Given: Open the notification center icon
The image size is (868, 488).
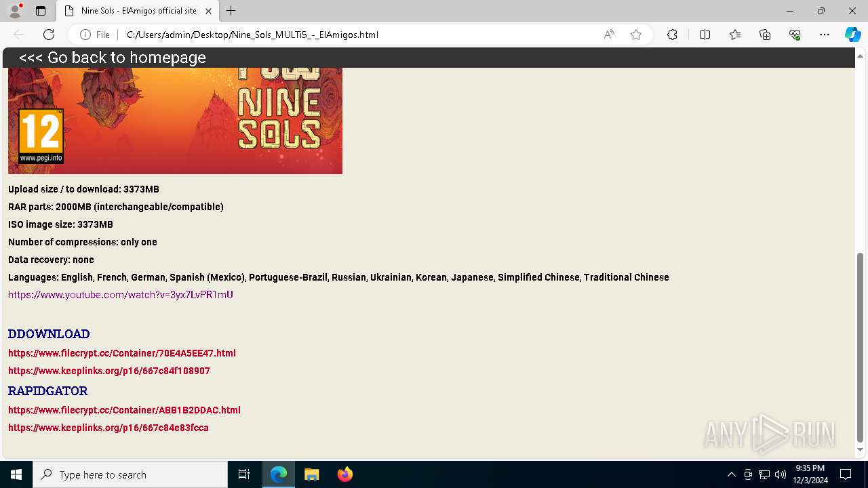Looking at the screenshot, I should pos(846,474).
